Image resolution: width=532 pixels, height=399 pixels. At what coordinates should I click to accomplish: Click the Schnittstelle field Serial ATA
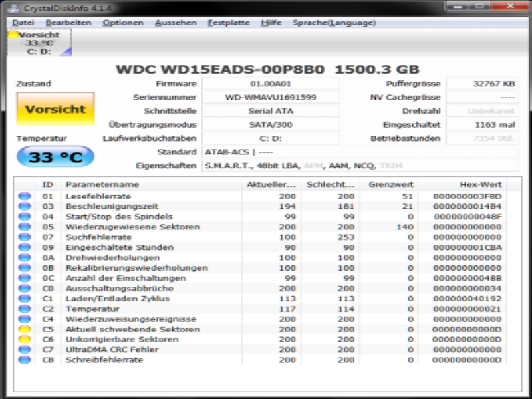(x=271, y=111)
